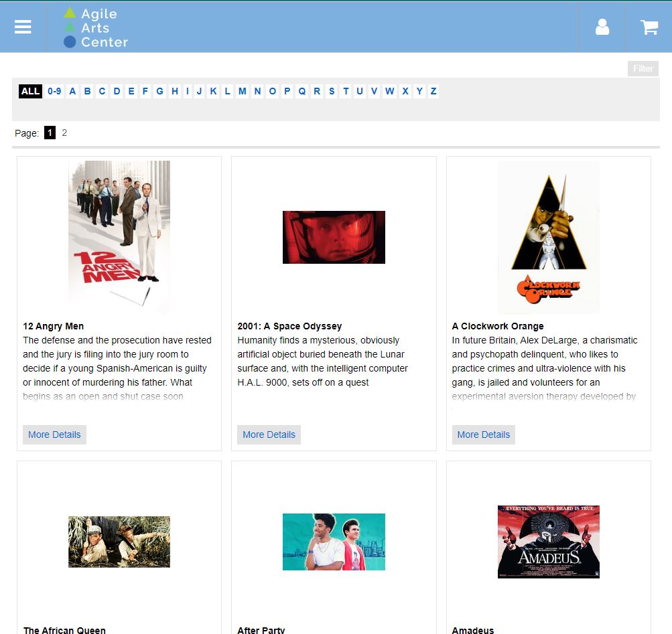Open the hamburger navigation menu
Image resolution: width=672 pixels, height=634 pixels.
[23, 27]
